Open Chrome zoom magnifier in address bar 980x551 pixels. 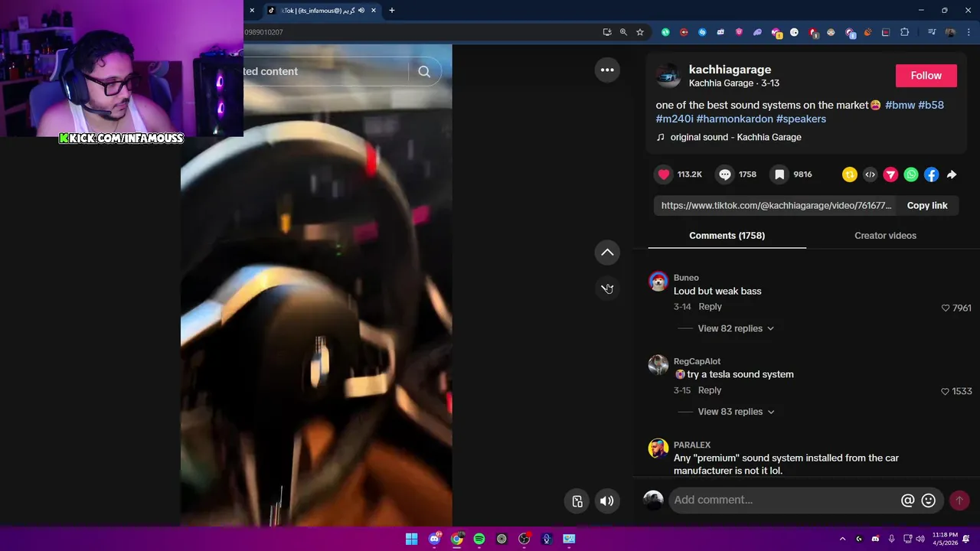(x=623, y=32)
